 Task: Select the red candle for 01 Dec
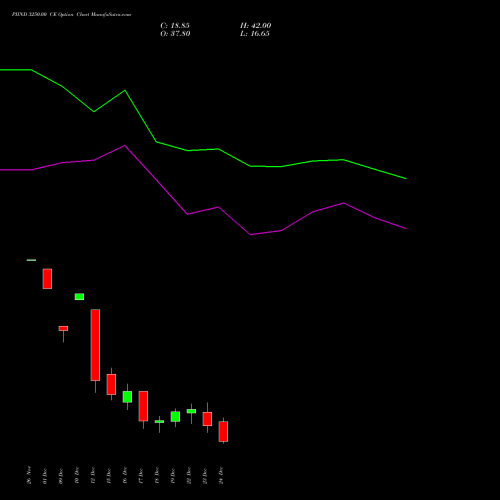47,279
